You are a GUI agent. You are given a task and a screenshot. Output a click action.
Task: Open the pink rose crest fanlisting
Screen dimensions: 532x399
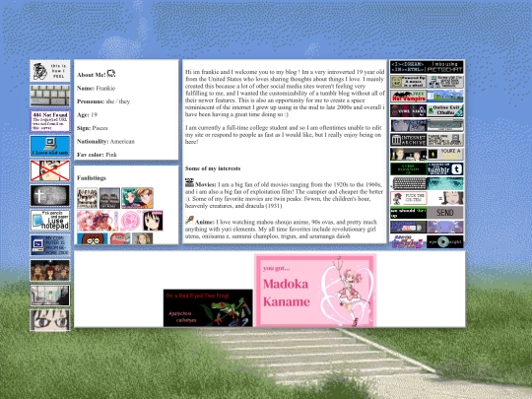(x=131, y=221)
